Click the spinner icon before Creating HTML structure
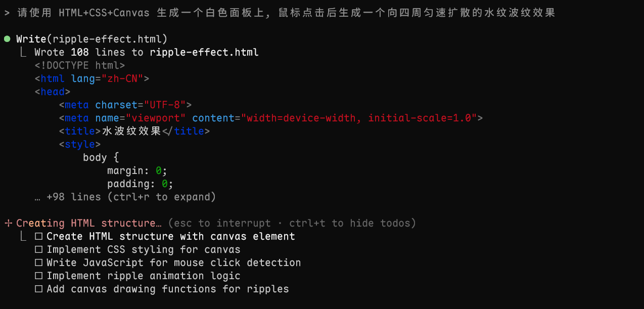 [8, 223]
